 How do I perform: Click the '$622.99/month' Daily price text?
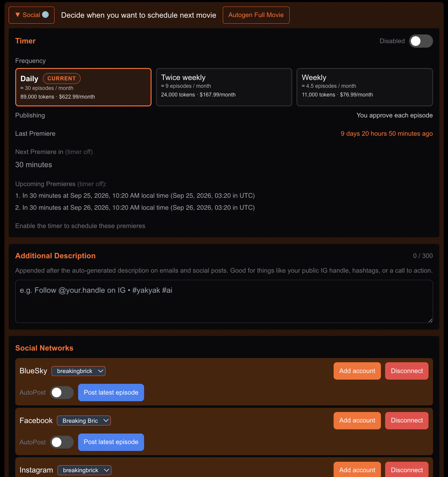[x=77, y=97]
